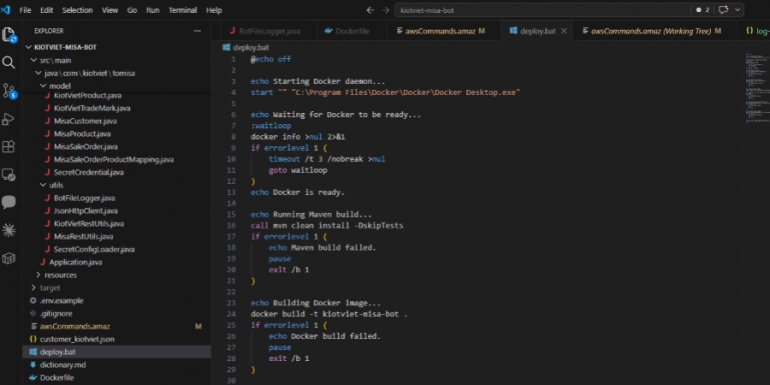
Task: Click the Copilot chat icon in title bar
Action: (723, 10)
